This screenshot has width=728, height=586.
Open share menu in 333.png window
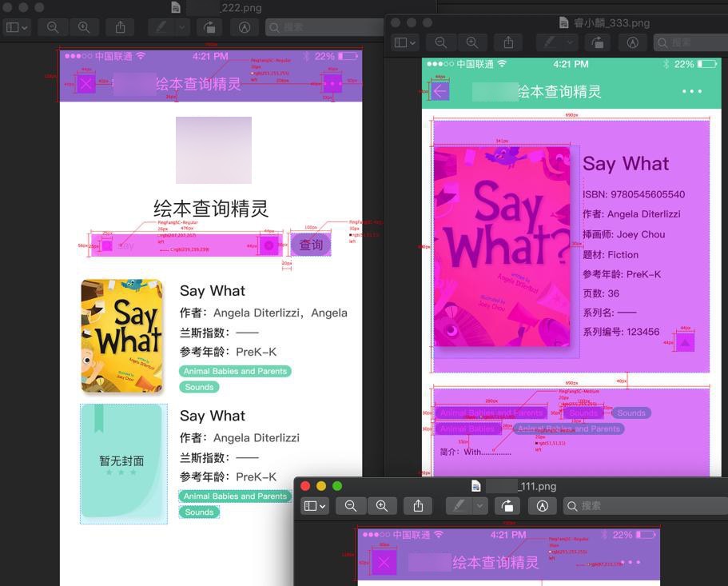[508, 42]
